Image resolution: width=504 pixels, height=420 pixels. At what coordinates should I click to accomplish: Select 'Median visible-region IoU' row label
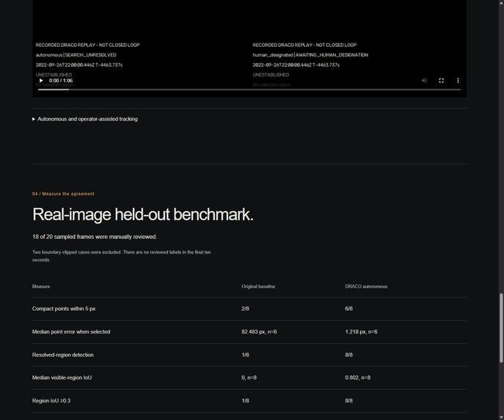(62, 377)
